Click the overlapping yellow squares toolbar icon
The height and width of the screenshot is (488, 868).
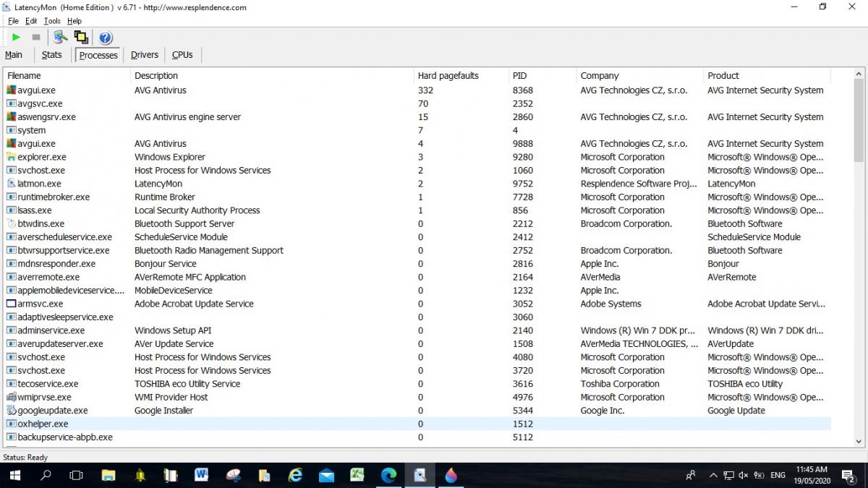[x=81, y=37]
